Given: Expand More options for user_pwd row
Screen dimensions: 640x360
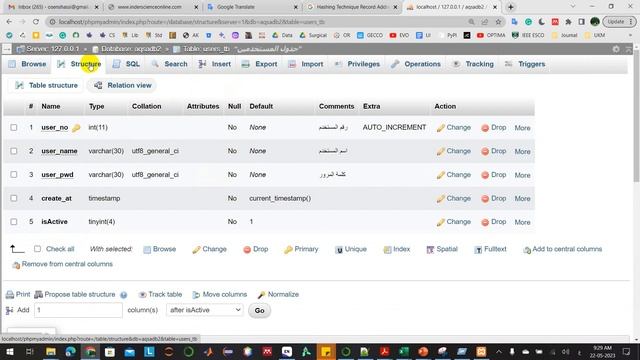Looking at the screenshot, I should point(522,175).
